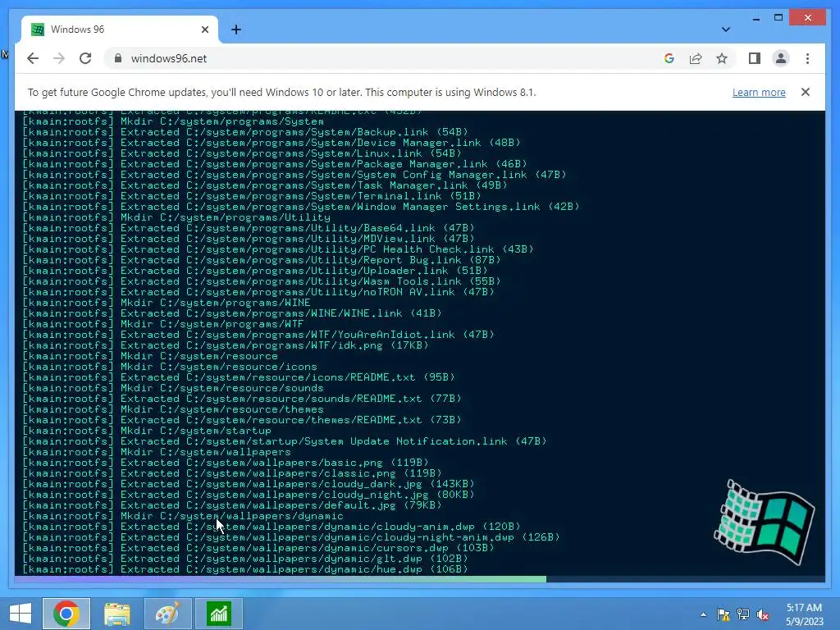Image resolution: width=840 pixels, height=630 pixels.
Task: Click the 'Task Manager.link (49B)' log line
Action: pos(265,185)
